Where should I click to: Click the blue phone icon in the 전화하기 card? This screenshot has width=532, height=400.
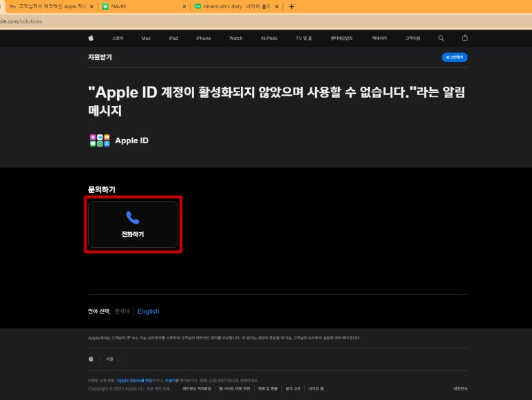coord(133,218)
